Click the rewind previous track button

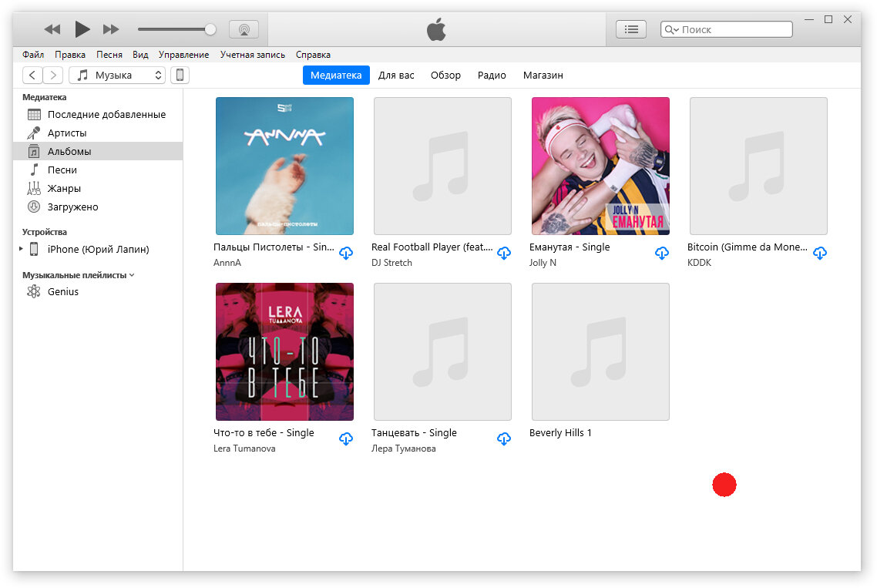coord(52,29)
